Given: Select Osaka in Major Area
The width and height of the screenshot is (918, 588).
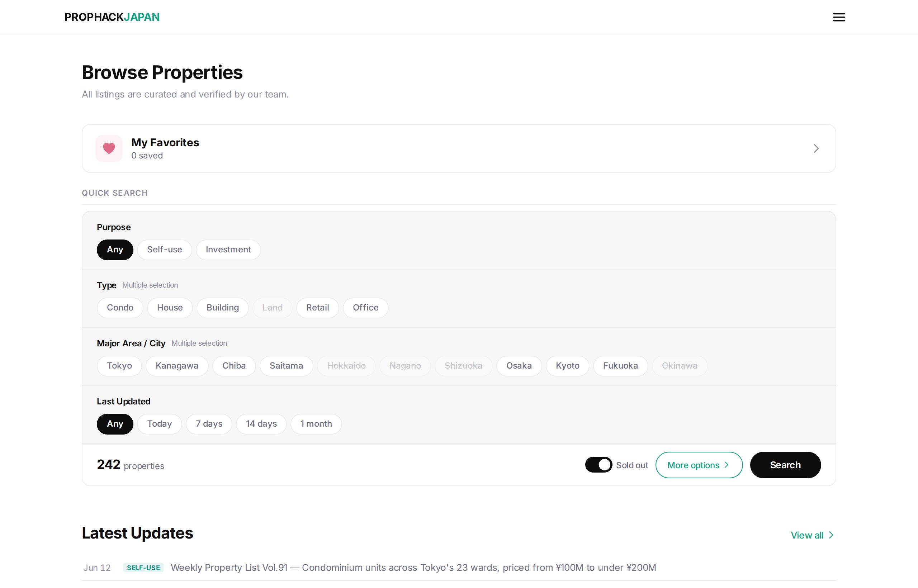Looking at the screenshot, I should (x=519, y=366).
